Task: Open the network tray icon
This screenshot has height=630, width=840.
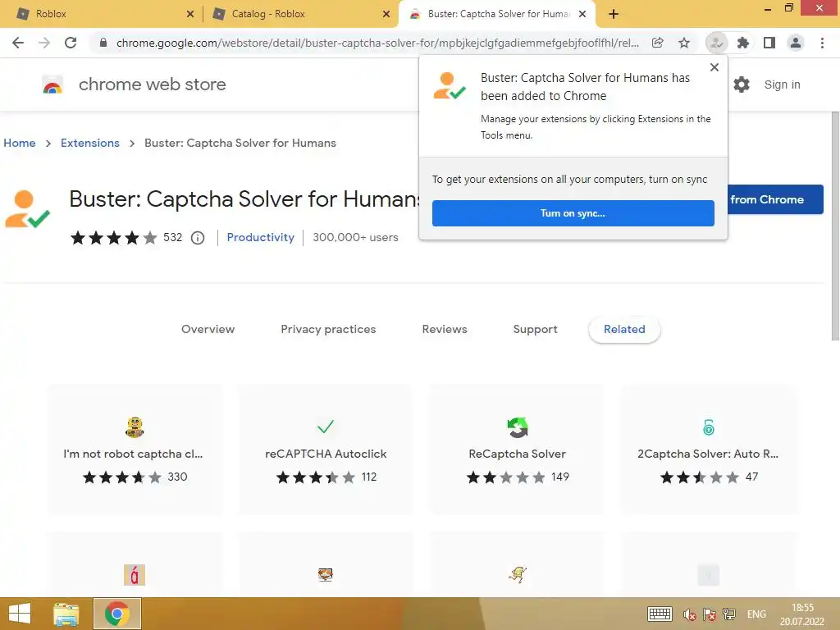Action: click(x=728, y=614)
